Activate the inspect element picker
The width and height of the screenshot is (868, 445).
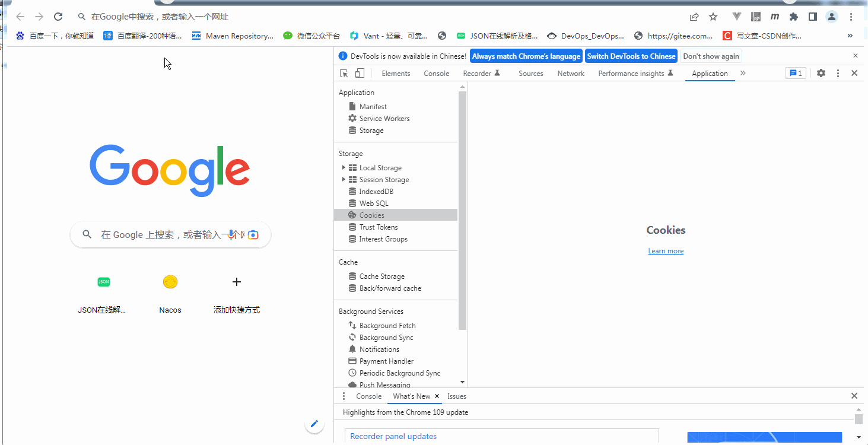344,74
